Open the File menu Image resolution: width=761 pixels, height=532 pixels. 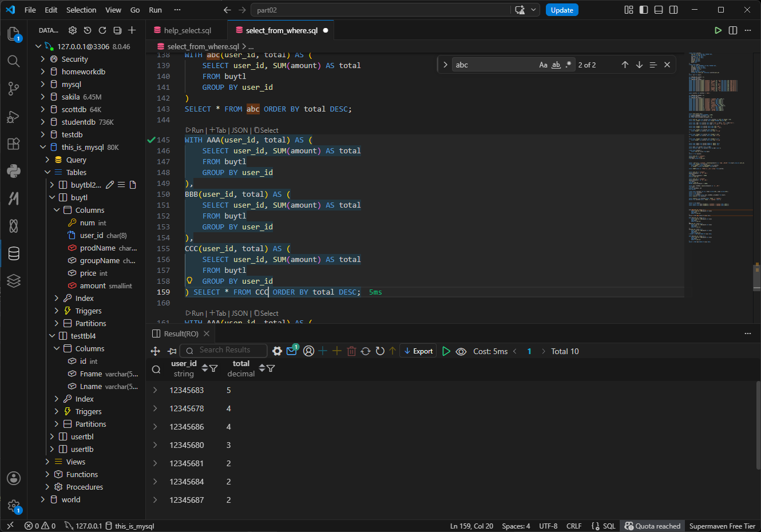[x=30, y=10]
